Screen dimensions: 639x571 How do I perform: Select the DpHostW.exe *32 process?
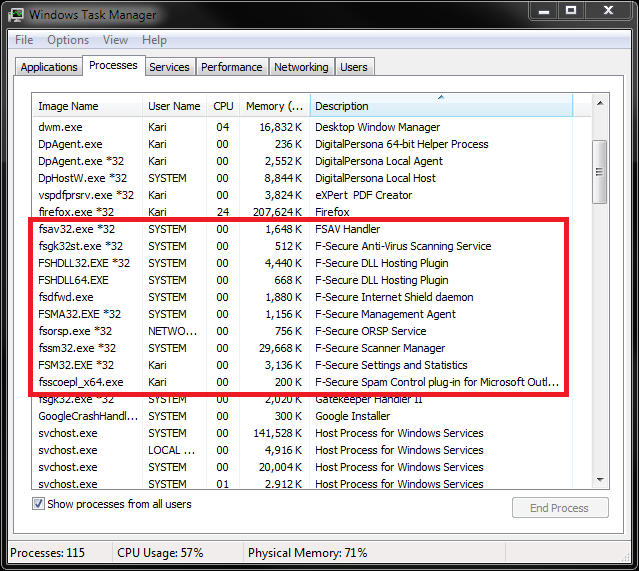point(302,178)
